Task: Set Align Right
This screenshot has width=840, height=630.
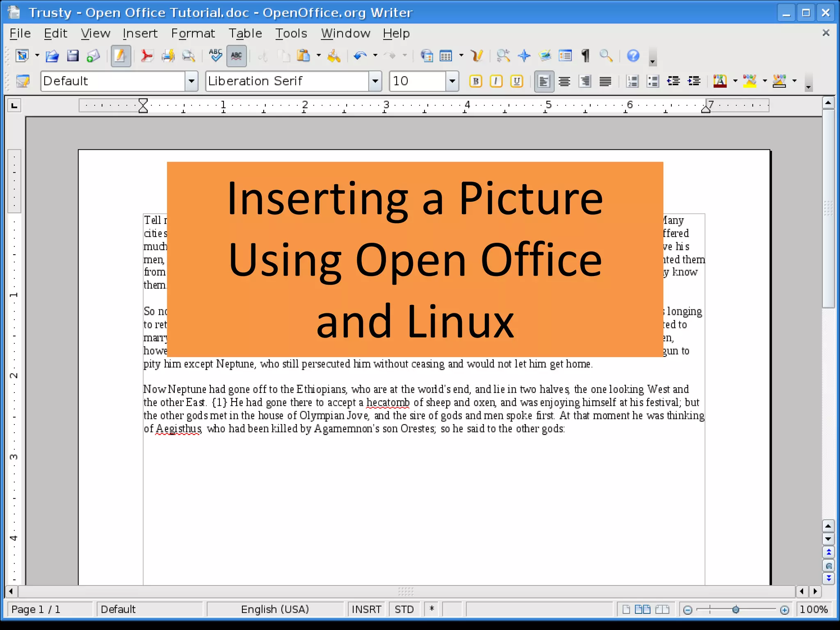Action: click(585, 81)
